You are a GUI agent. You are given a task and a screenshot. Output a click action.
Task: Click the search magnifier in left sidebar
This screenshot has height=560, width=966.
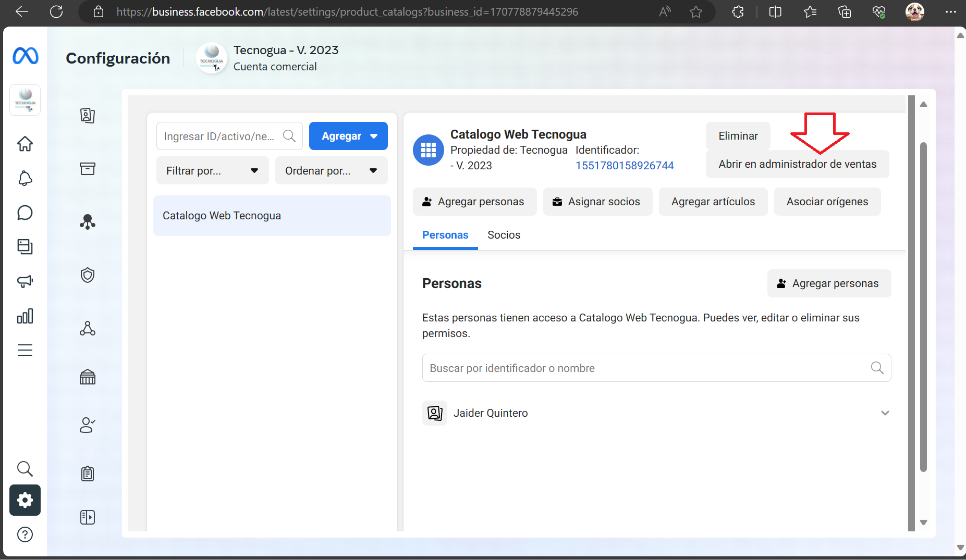[25, 469]
